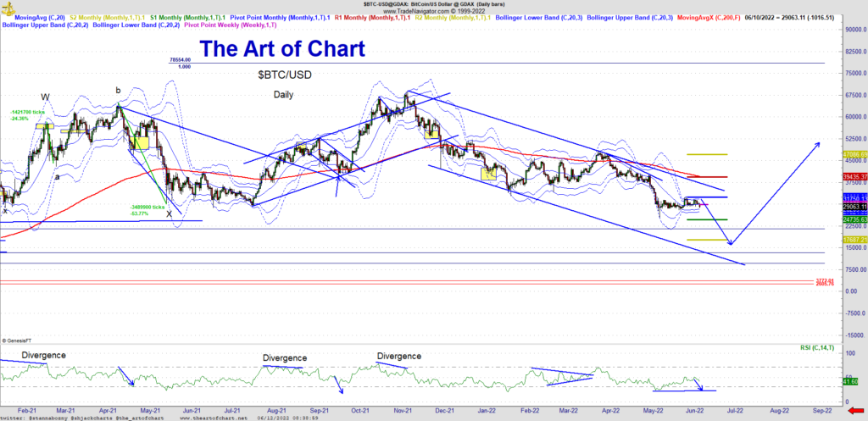The image size is (868, 421).
Task: Click the red 39435.37 price tag
Action: (853, 177)
